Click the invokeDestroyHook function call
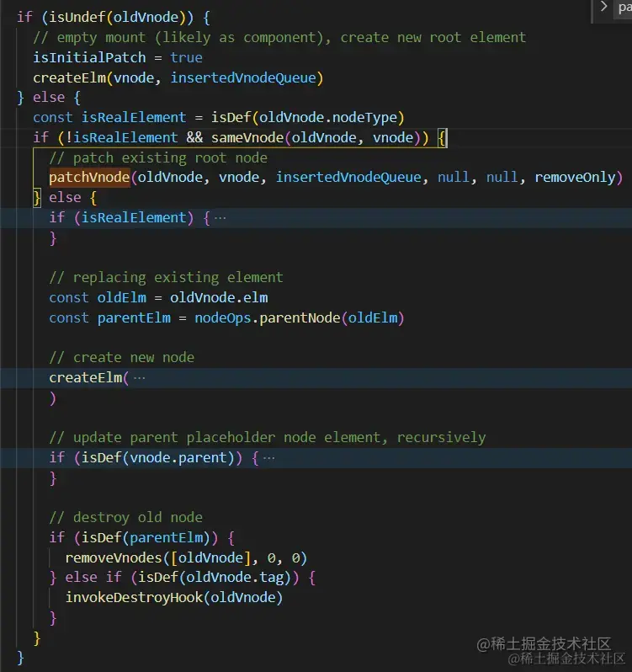Screen dimensions: 632x672 pyautogui.click(x=134, y=597)
